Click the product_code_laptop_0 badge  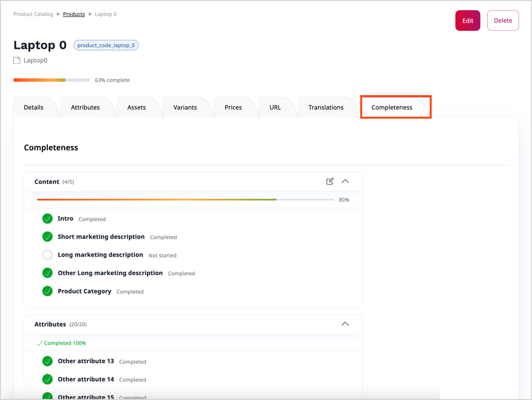tap(106, 45)
